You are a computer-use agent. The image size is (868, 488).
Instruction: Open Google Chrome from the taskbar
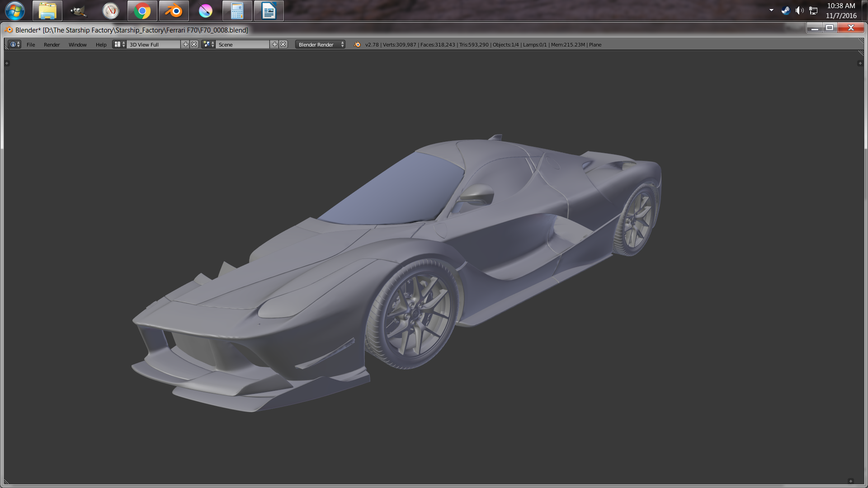tap(142, 11)
